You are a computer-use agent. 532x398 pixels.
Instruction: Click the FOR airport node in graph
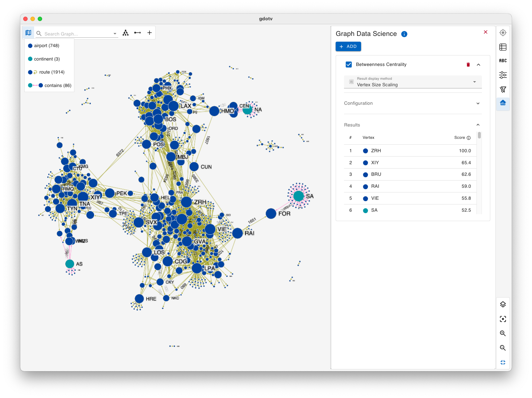[x=271, y=213]
